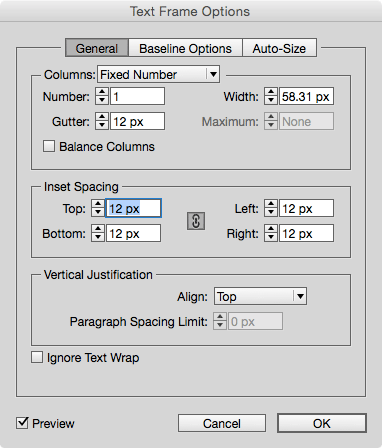This screenshot has width=382, height=448.
Task: Click the Paragraph Spacing Limit field
Action: (x=255, y=321)
